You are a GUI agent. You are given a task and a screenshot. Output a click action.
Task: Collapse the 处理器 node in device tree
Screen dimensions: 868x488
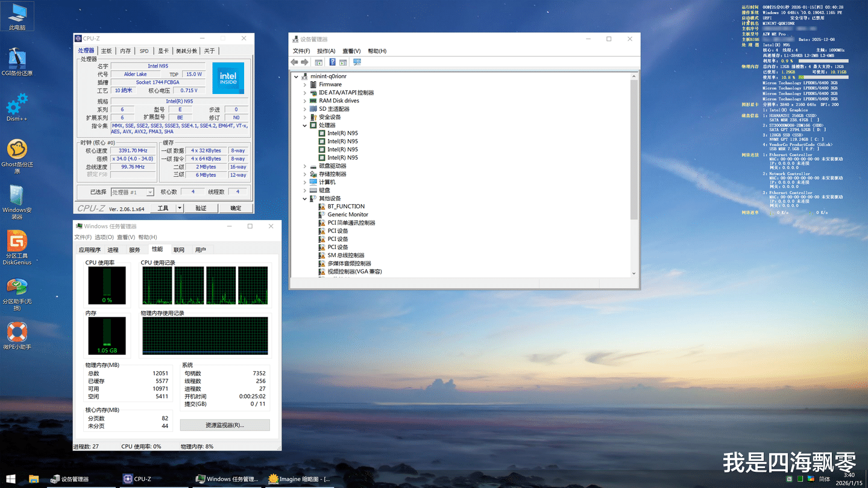[305, 125]
